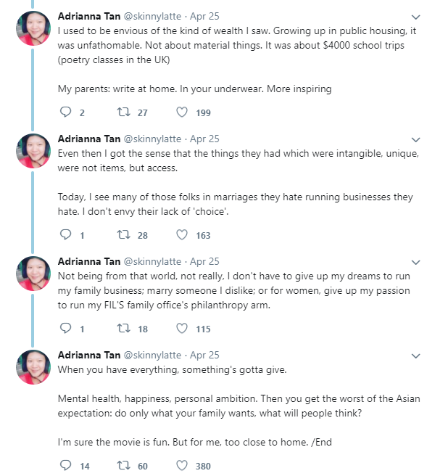Open Adrianna Tan's profile from first tweet
This screenshot has width=448, height=476.
(x=88, y=16)
